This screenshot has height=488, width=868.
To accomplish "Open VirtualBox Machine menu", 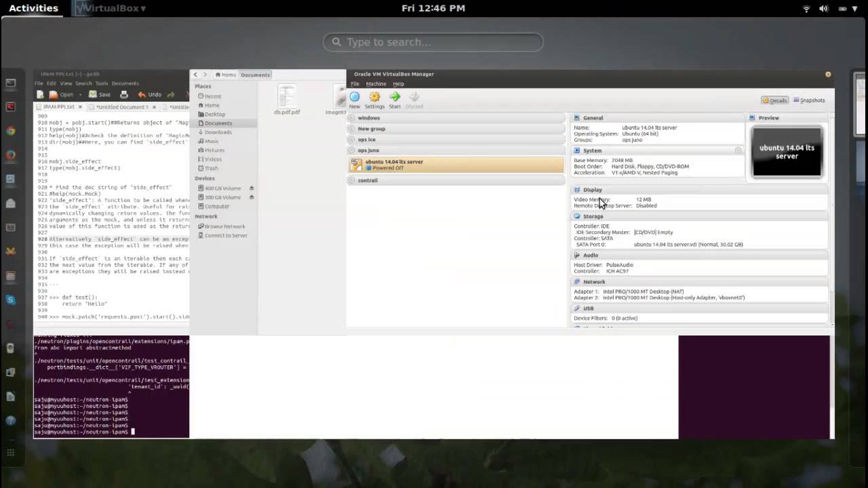I will tap(376, 84).
